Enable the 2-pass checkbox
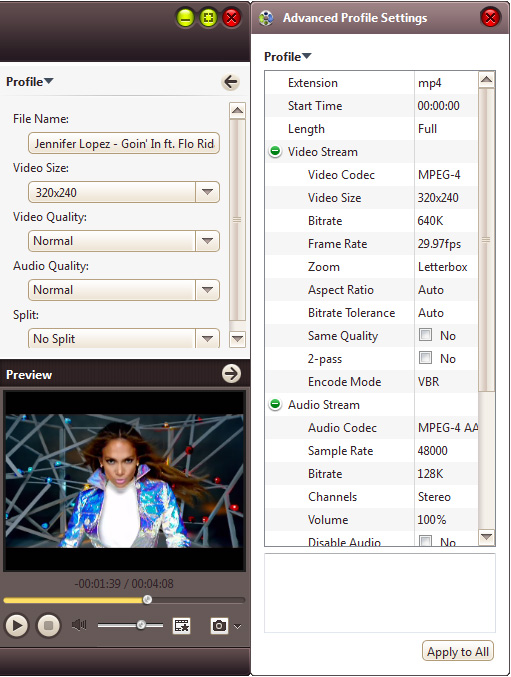The width and height of the screenshot is (511, 677). 426,357
